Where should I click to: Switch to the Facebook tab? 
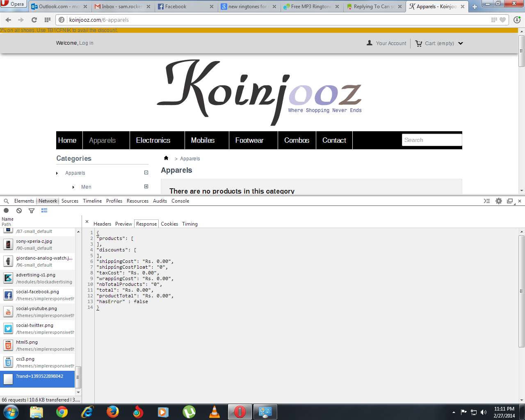[x=185, y=7]
